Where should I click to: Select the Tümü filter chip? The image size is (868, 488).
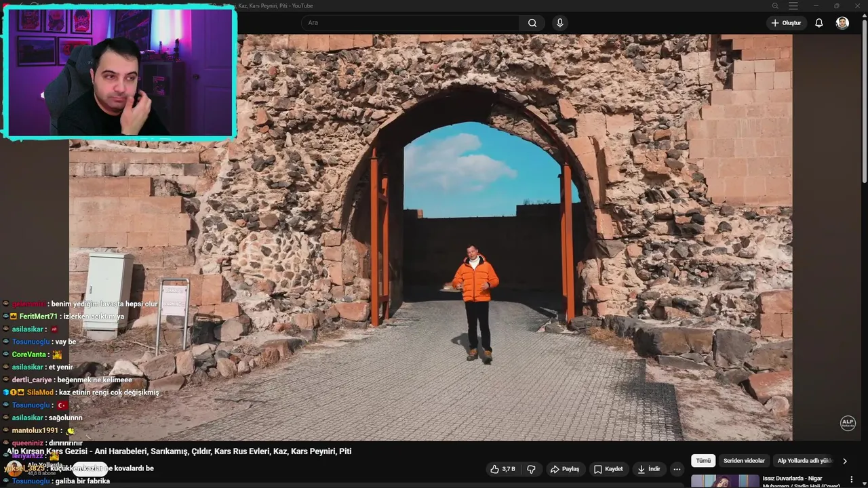pos(703,461)
